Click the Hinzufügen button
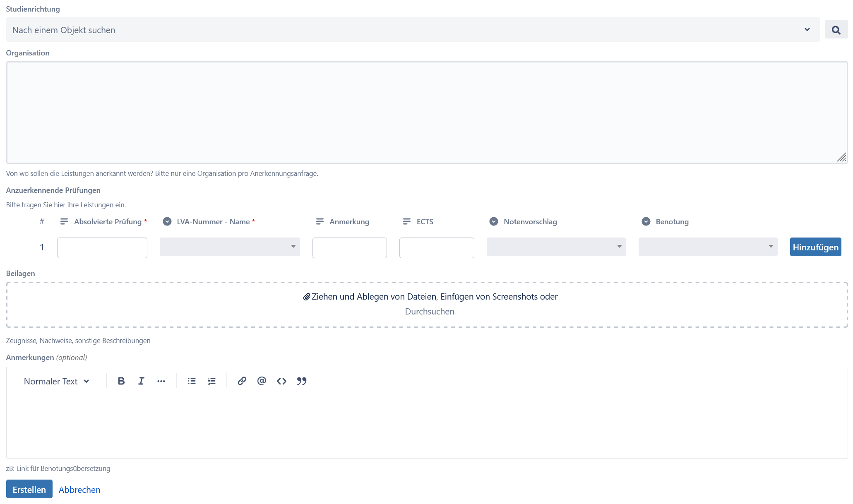The height and width of the screenshot is (504, 853). [x=815, y=247]
